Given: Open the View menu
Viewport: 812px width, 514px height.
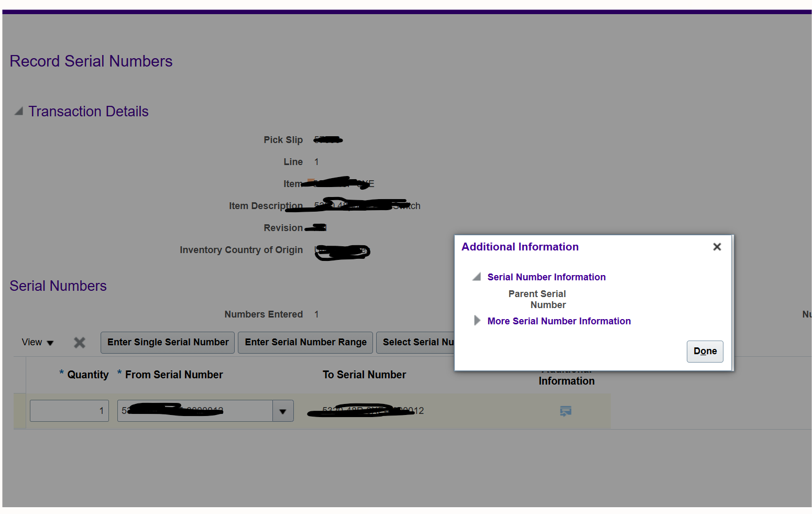Looking at the screenshot, I should [37, 342].
